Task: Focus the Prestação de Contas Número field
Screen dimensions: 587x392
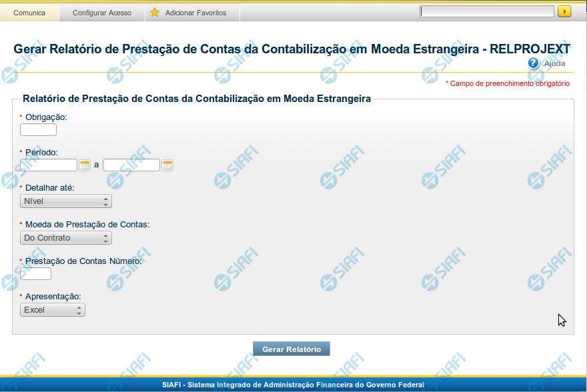Action: (x=35, y=273)
